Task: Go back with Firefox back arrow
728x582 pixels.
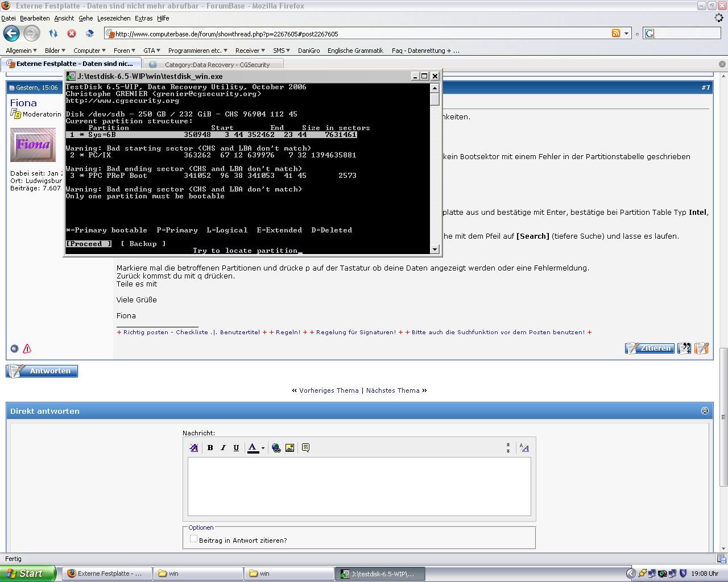Action: 11,34
